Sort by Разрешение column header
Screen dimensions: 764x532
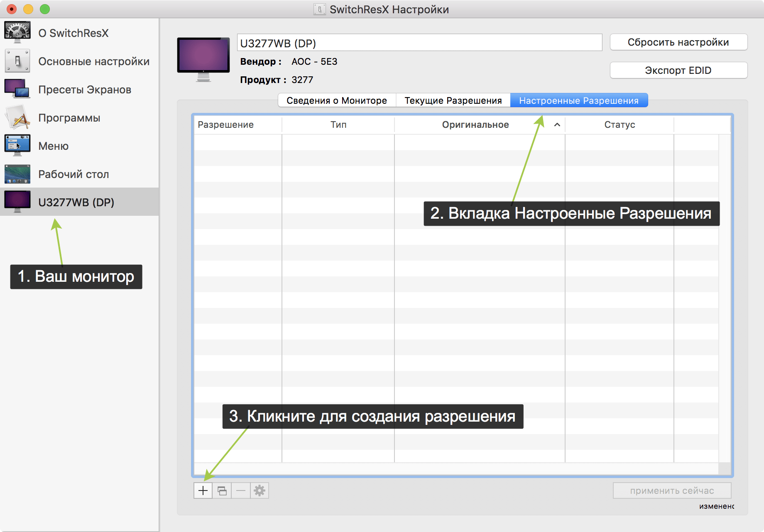click(x=238, y=124)
